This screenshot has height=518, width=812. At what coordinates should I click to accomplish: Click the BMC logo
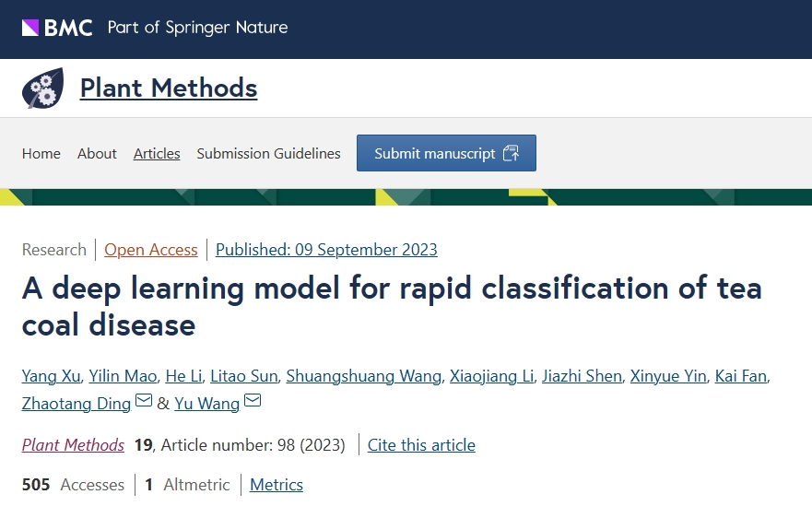tap(57, 28)
